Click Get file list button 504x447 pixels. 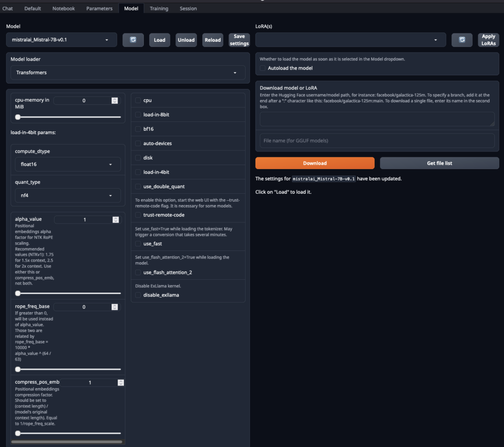[x=440, y=163]
